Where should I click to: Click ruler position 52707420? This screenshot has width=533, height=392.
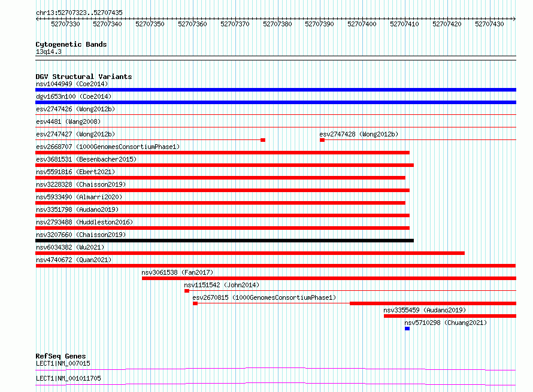click(x=447, y=24)
